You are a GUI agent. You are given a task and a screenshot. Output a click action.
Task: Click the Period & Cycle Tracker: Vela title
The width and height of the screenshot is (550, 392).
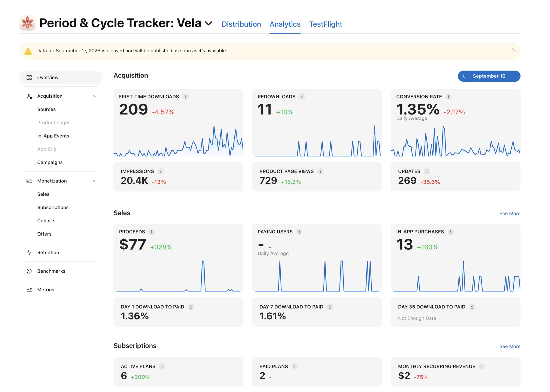120,23
